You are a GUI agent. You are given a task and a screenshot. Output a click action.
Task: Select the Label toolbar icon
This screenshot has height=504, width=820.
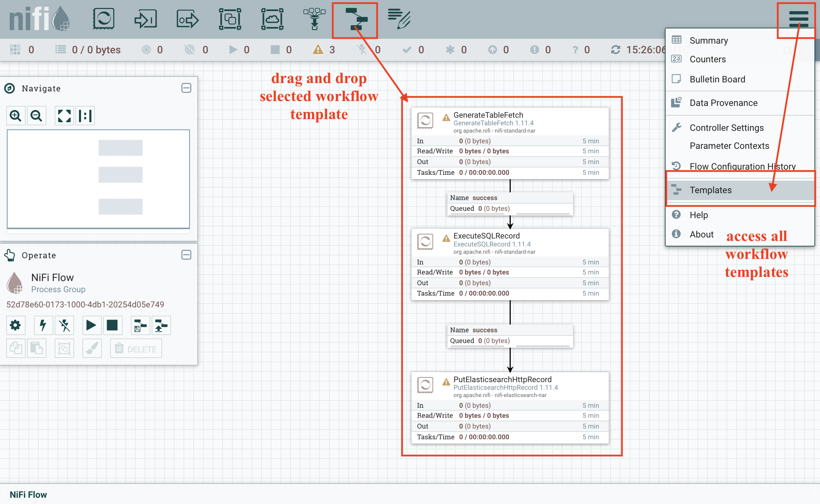click(399, 19)
